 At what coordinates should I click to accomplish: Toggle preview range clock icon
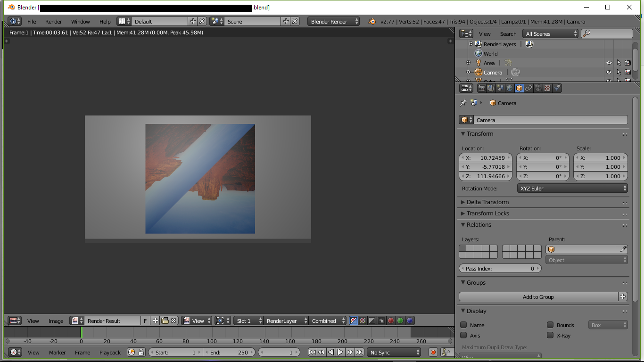(x=132, y=352)
